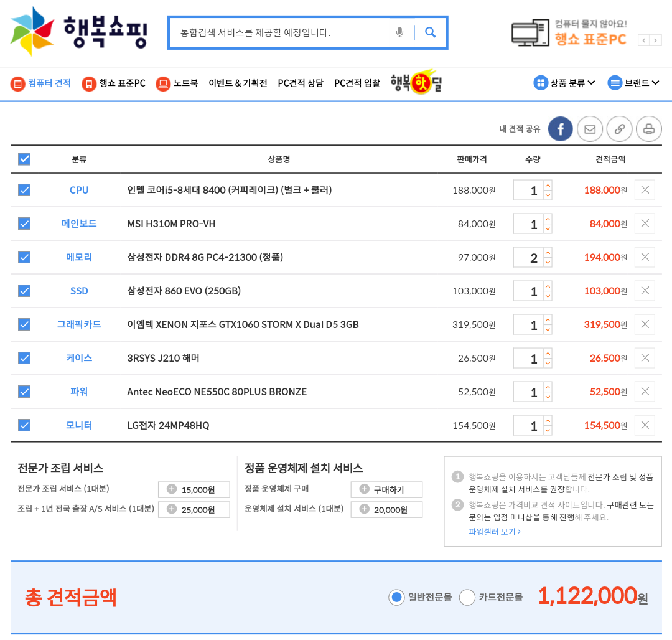Remove the 메모리 row with X

coord(645,256)
